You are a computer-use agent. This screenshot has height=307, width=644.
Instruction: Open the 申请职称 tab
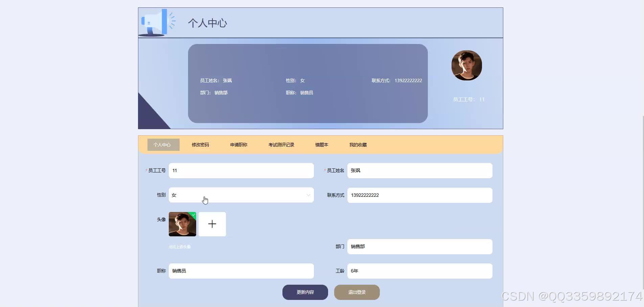coord(238,144)
